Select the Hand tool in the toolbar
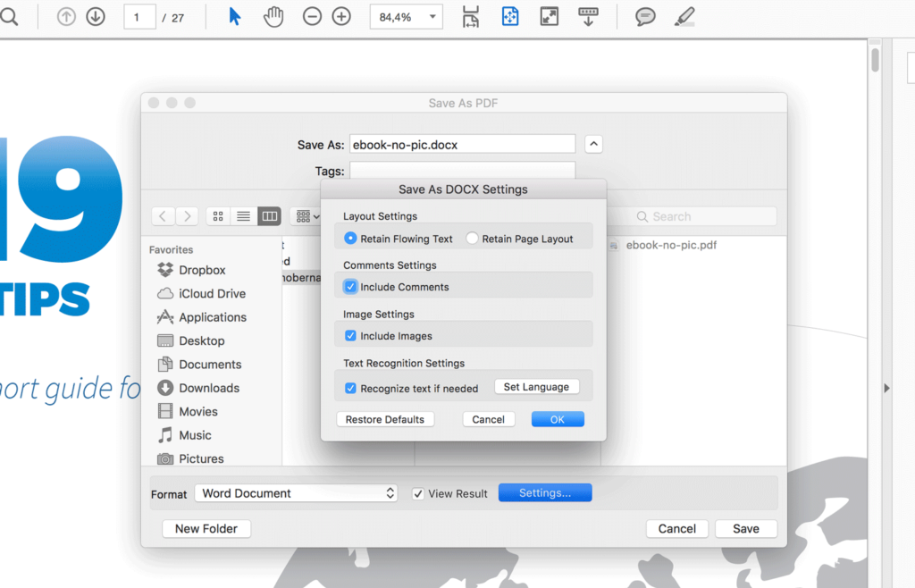 point(273,16)
